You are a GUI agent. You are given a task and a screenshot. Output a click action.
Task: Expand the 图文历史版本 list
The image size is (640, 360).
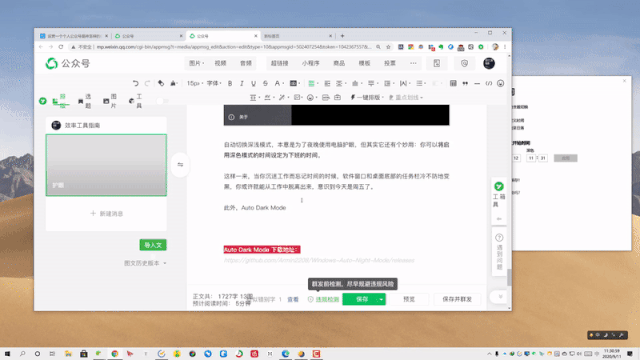(x=145, y=263)
